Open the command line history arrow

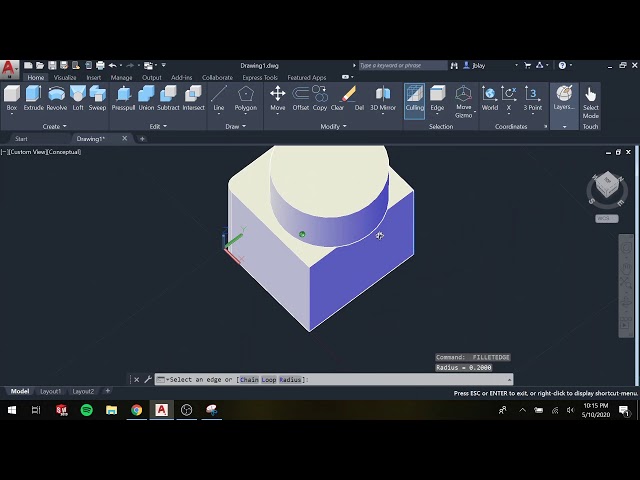509,380
